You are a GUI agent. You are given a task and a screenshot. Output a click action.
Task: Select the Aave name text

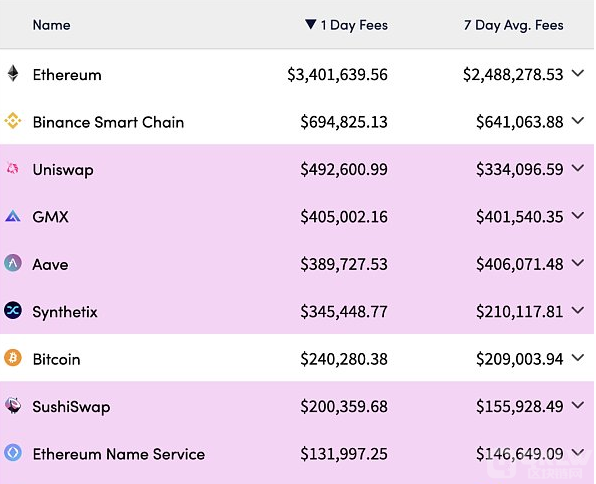[50, 265]
